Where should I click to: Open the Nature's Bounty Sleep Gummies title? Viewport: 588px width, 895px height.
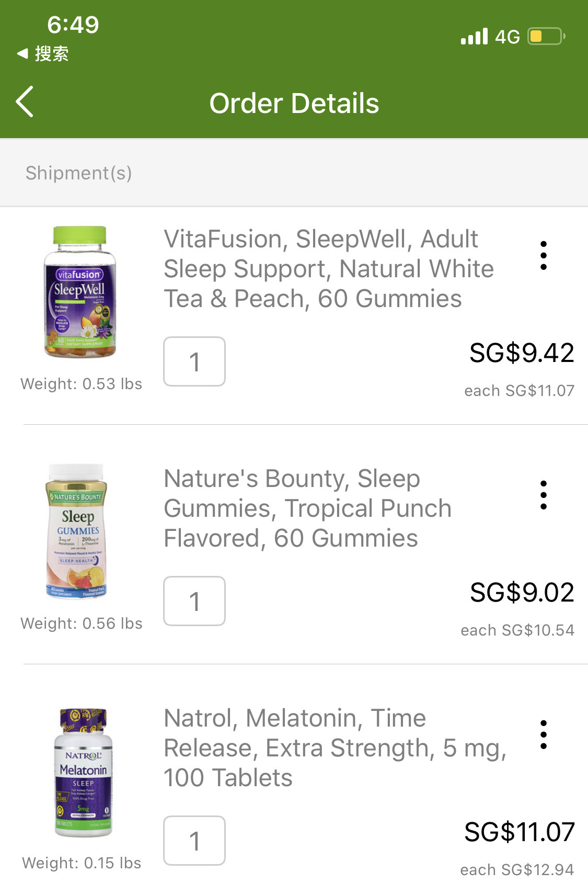(307, 508)
